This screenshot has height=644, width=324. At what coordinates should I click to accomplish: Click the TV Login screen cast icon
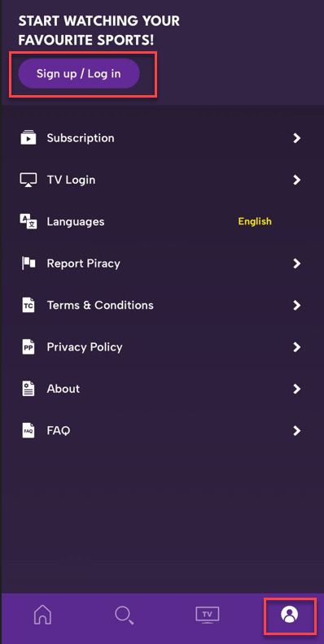(x=28, y=180)
